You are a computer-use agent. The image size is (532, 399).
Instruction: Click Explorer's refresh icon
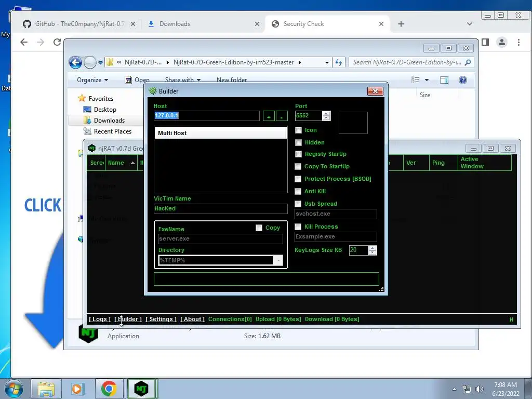339,62
